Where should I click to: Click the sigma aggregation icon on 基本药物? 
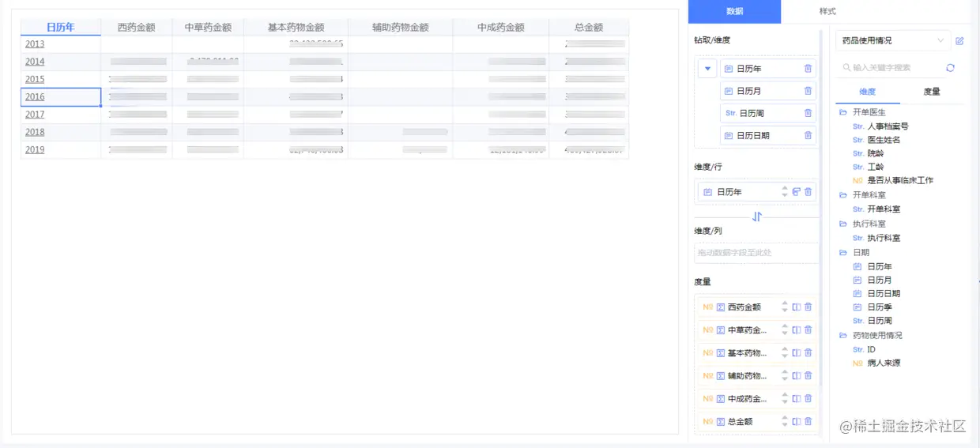coord(721,353)
